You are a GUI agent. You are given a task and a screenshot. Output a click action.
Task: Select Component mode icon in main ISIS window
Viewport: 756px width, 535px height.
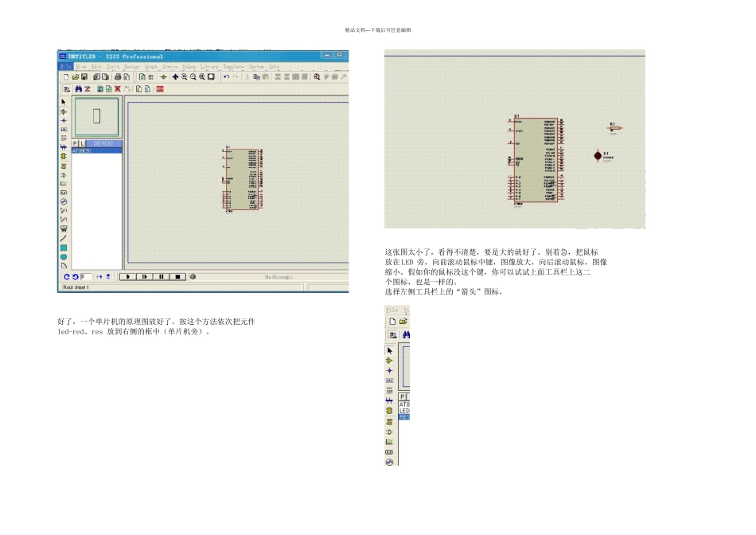click(64, 111)
